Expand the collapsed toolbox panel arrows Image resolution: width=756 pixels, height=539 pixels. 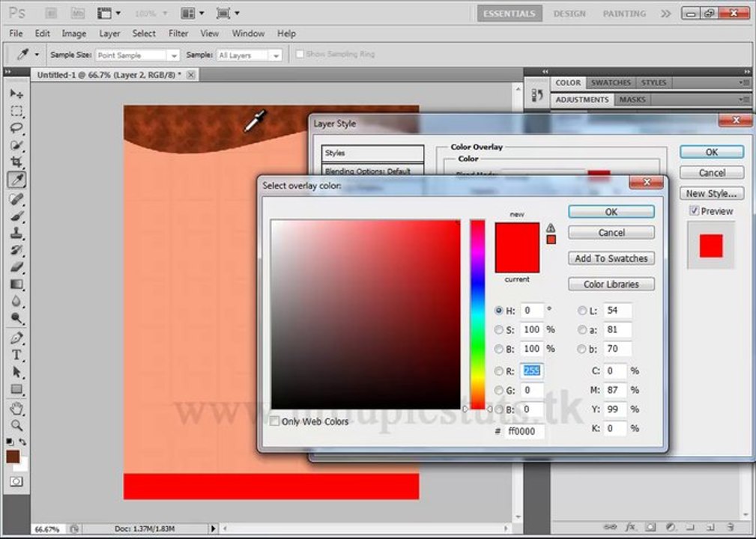point(7,71)
